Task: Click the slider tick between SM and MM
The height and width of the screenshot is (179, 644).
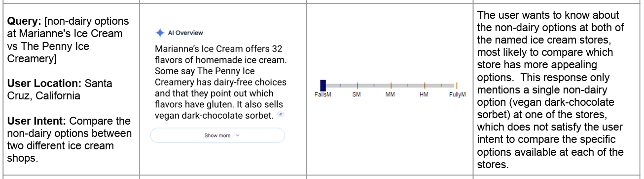Action: coord(374,86)
